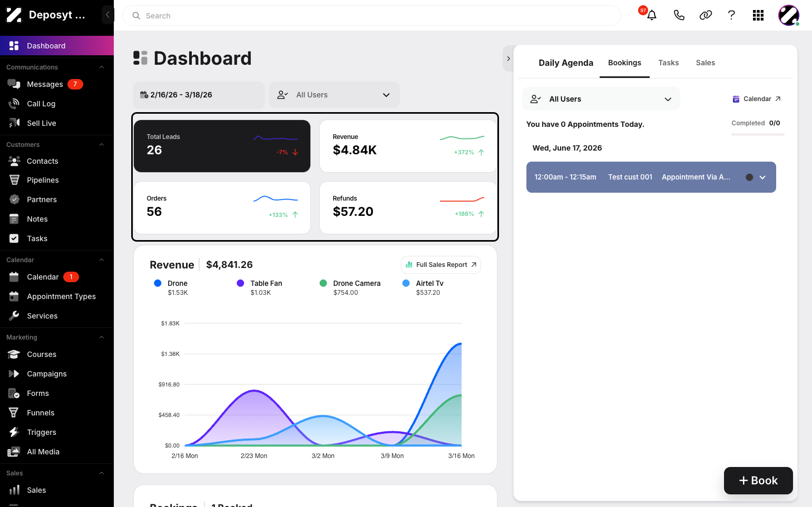Open the help question mark icon
The image size is (812, 507).
tap(731, 15)
